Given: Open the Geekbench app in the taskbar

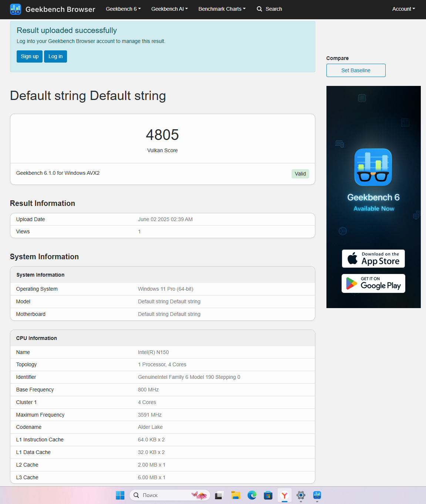Looking at the screenshot, I should (317, 495).
